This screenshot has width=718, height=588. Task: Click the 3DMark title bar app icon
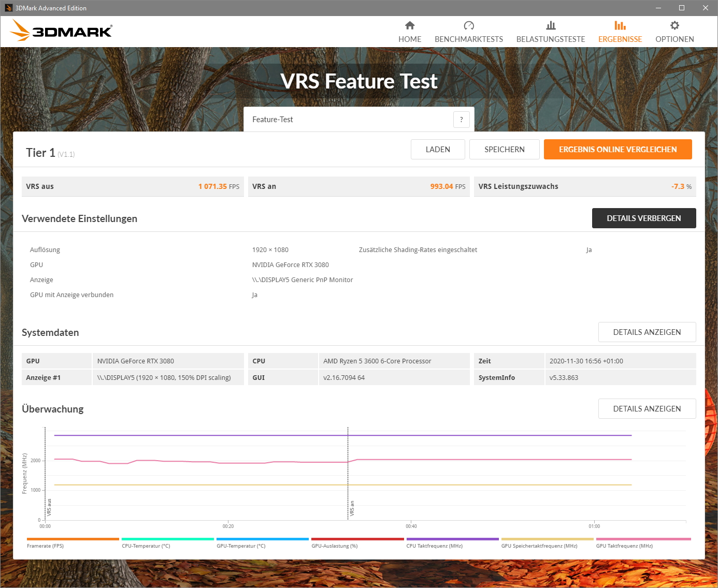(x=8, y=8)
